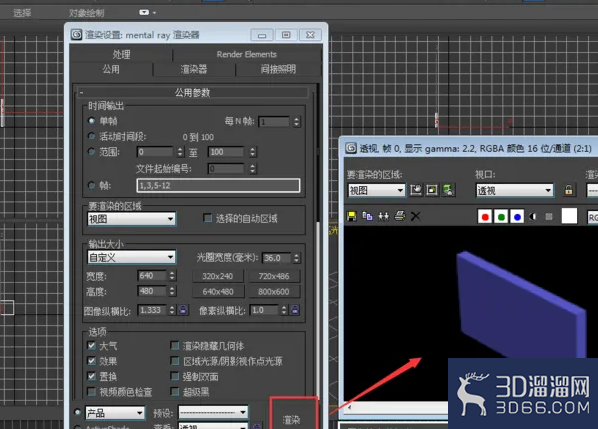The width and height of the screenshot is (598, 429).
Task: Click the render setup icon beside region icons
Action: [448, 190]
